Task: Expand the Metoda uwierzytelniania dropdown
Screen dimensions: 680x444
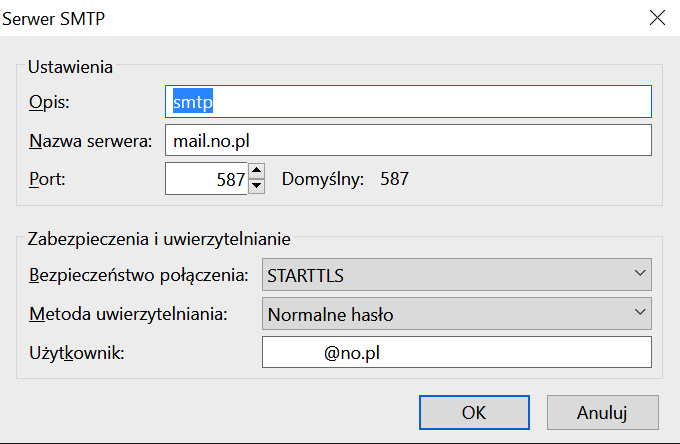Action: 456,314
